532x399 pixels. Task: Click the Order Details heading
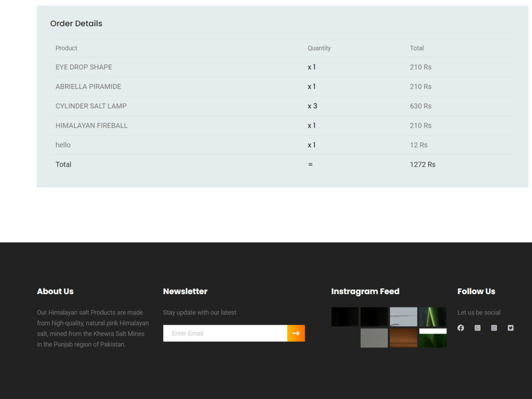[76, 23]
